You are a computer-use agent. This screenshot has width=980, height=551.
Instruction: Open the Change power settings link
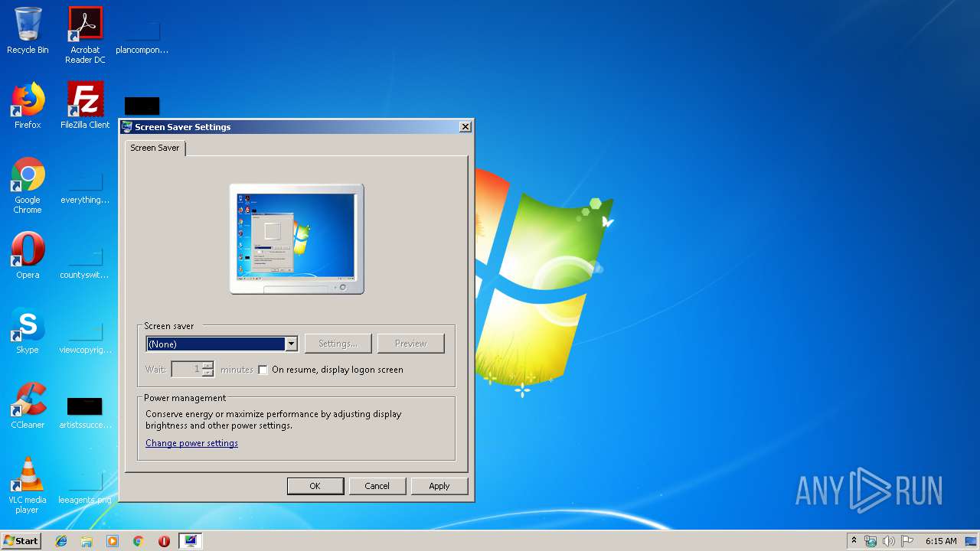pyautogui.click(x=191, y=443)
